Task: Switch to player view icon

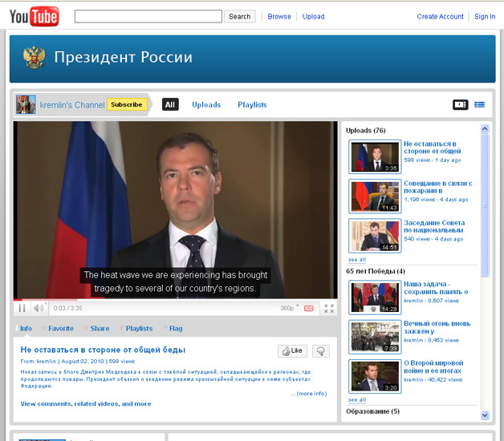Action: pos(461,105)
